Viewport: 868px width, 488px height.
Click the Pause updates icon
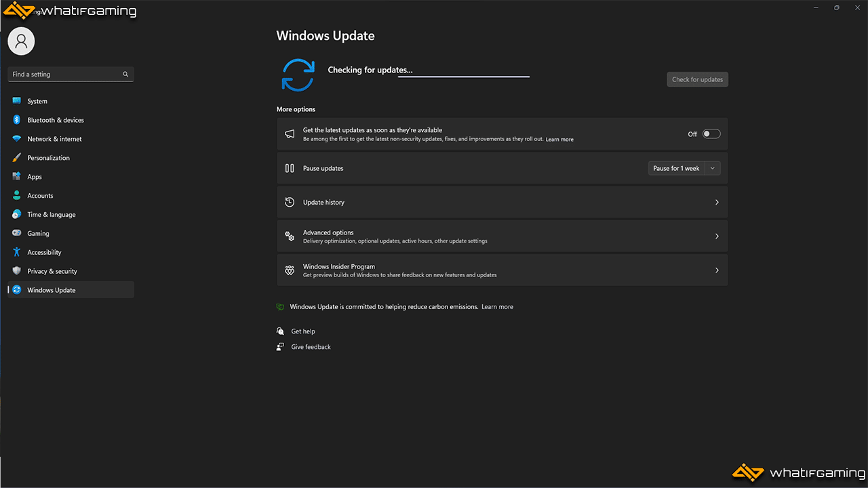tap(290, 168)
